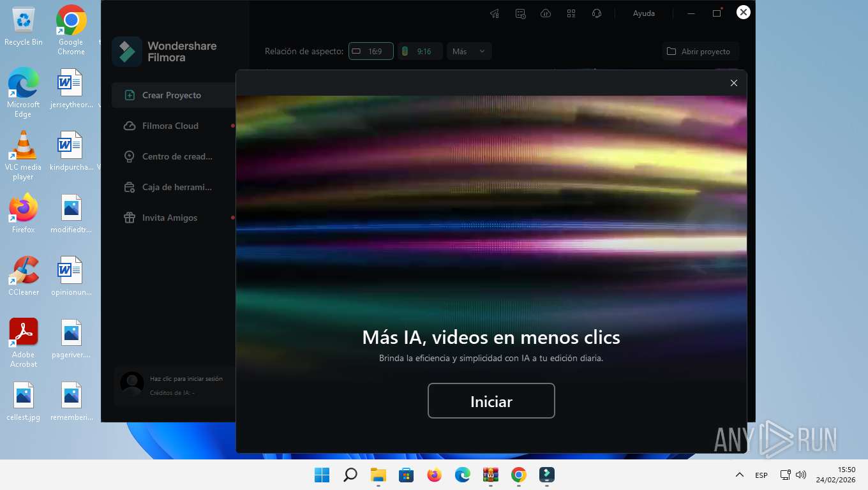
Task: Select the opinionun Word document on desktop
Action: tap(71, 276)
